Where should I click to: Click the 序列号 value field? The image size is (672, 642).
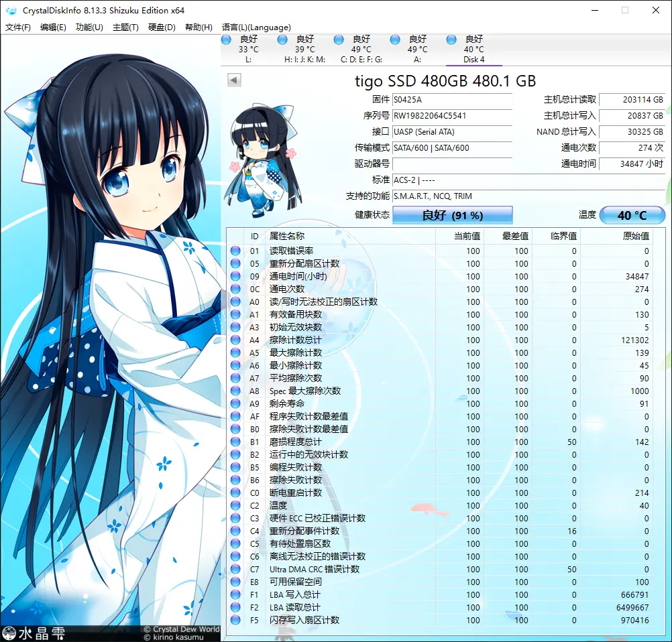point(453,117)
